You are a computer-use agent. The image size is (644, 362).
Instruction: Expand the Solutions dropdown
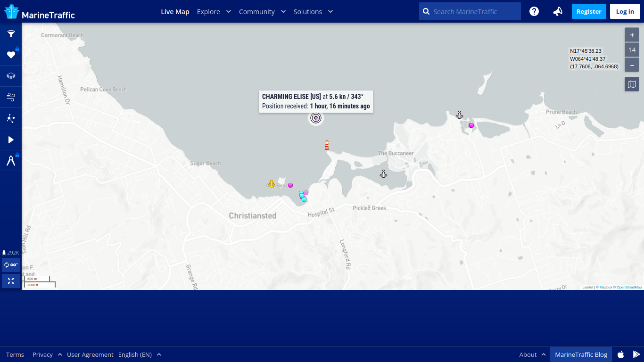tap(314, 11)
